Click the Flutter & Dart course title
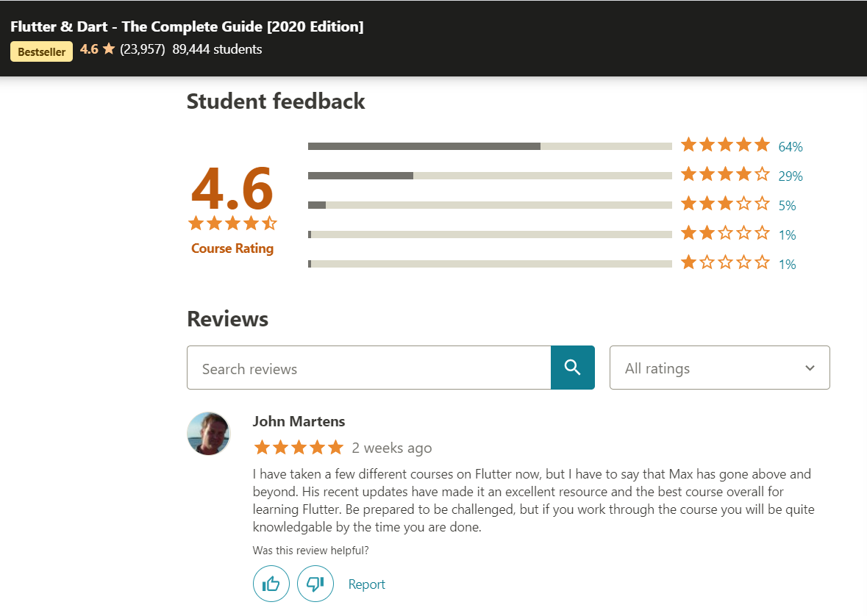This screenshot has width=867, height=616. (x=186, y=26)
